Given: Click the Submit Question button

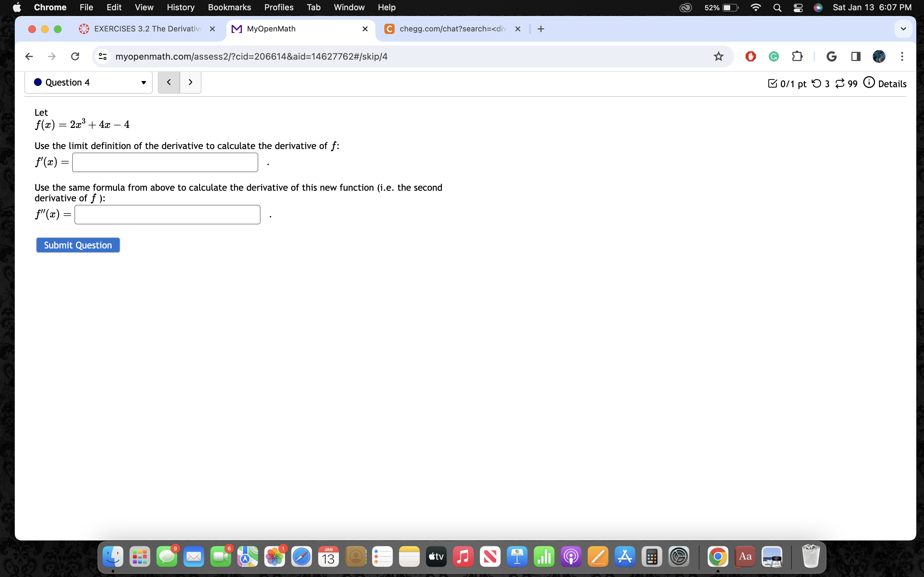Looking at the screenshot, I should coord(78,245).
